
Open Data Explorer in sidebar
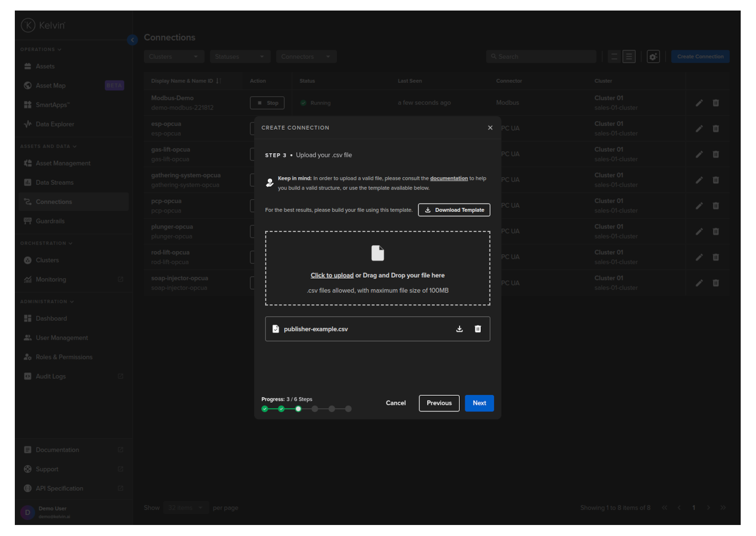[55, 124]
